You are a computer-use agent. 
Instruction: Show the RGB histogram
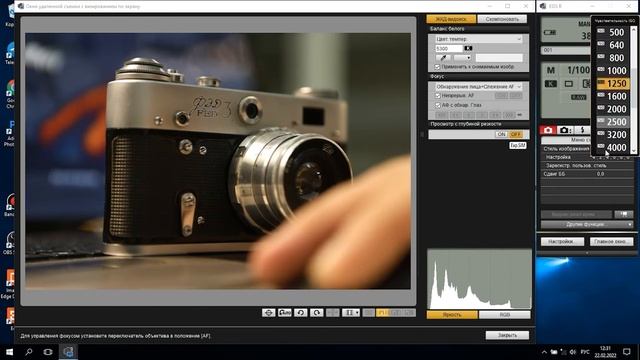click(504, 315)
